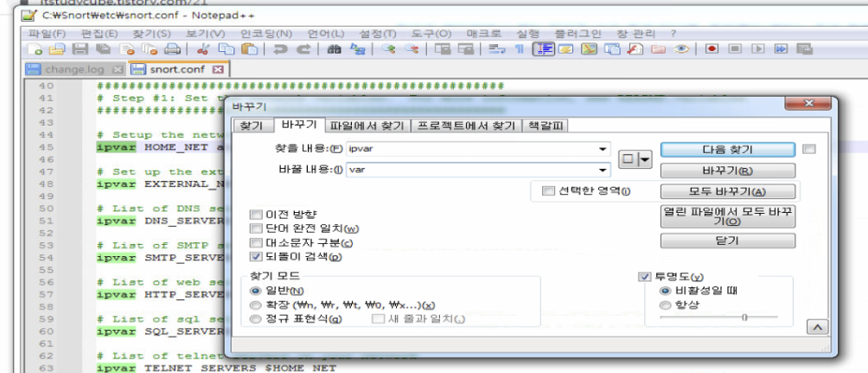The height and width of the screenshot is (373, 868).
Task: Expand 바꿀 내용 history dropdown arrow
Action: (x=602, y=170)
